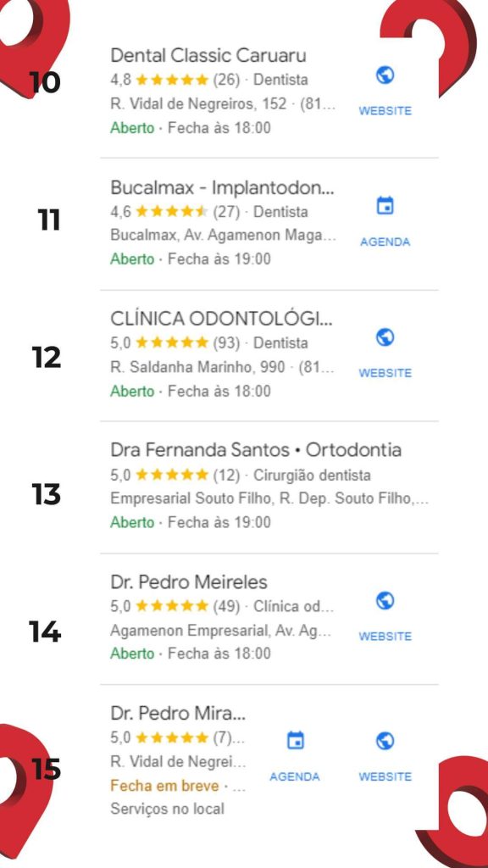Open Bucalmax - Implantodon... listing title
This screenshot has width=488, height=868.
(223, 187)
